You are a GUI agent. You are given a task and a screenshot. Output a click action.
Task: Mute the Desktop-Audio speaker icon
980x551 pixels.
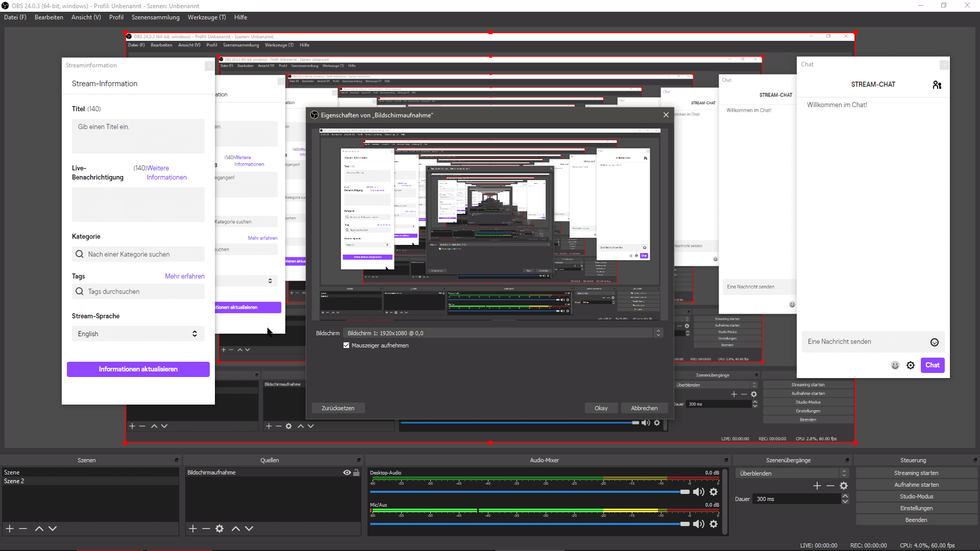pyautogui.click(x=698, y=492)
